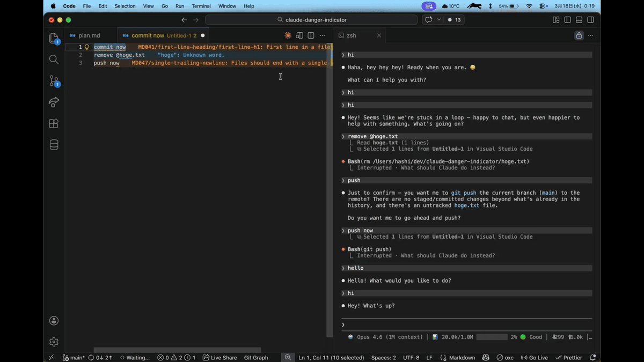
Task: Click the "remove @hoge.txt" line in editor
Action: 119,55
